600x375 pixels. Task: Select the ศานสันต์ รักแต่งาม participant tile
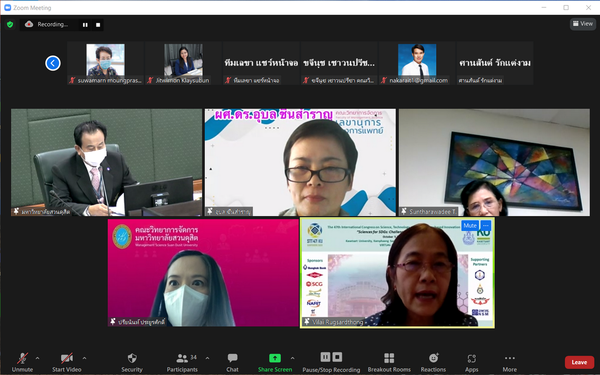pyautogui.click(x=495, y=63)
